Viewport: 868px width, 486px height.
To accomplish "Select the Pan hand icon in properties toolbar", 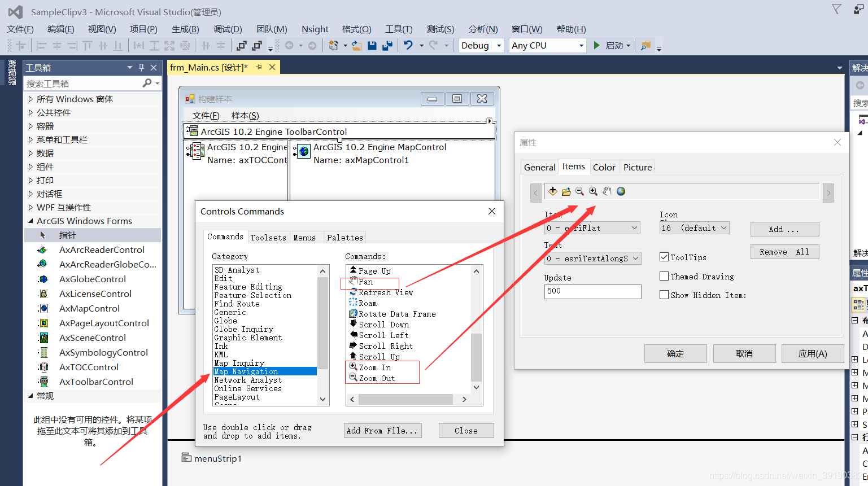I will click(x=607, y=191).
